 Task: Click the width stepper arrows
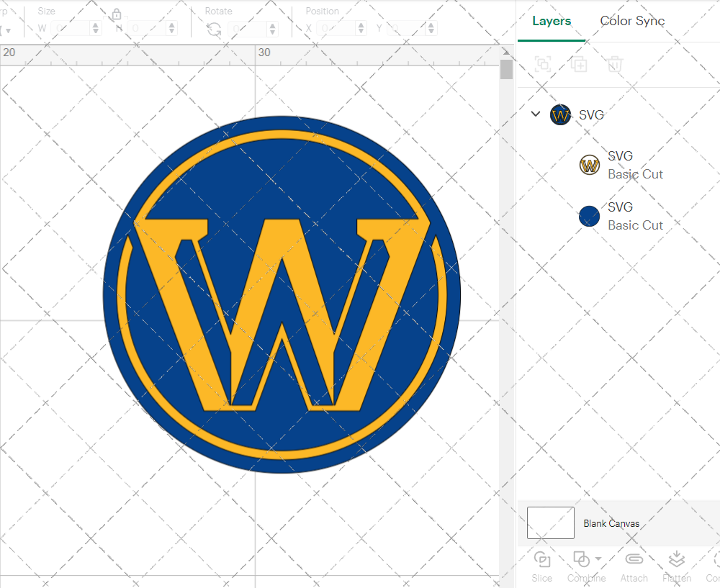coord(96,29)
